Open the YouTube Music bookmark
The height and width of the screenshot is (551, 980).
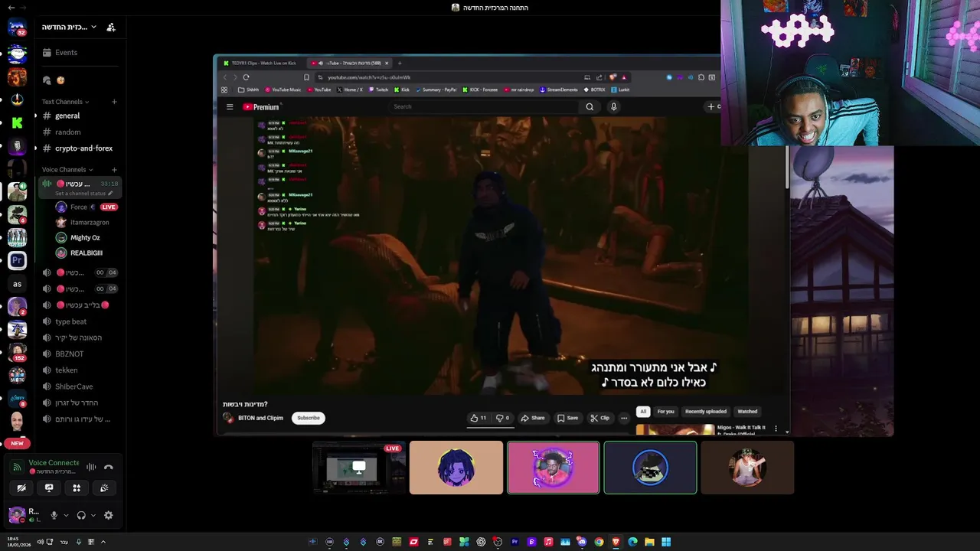click(283, 90)
